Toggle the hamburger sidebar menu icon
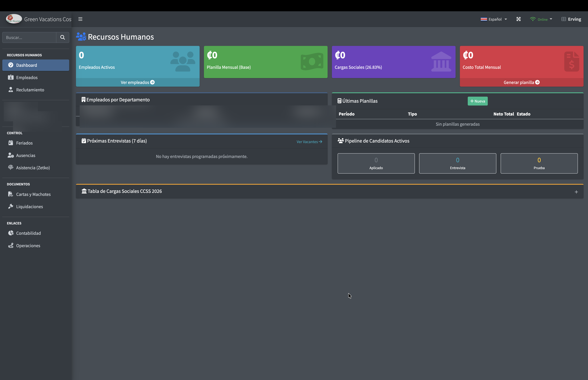This screenshot has height=380, width=588. (80, 19)
